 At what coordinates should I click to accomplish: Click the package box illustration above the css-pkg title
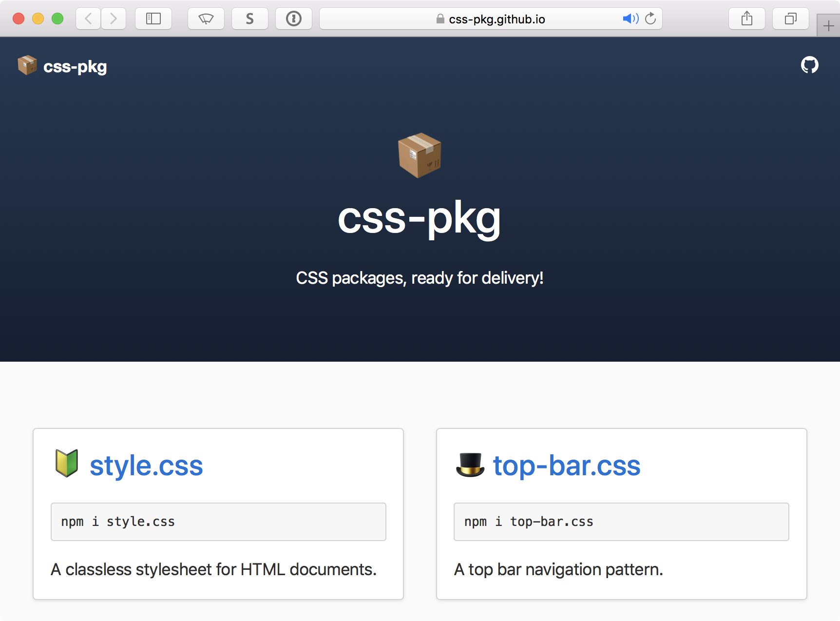tap(420, 155)
